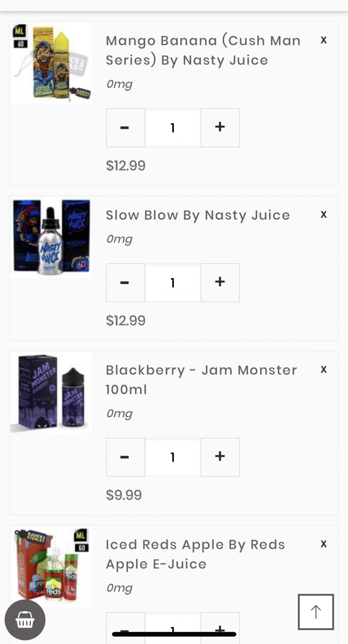Click the Mango Banana quantity field
This screenshot has height=644, width=348.
tap(173, 128)
